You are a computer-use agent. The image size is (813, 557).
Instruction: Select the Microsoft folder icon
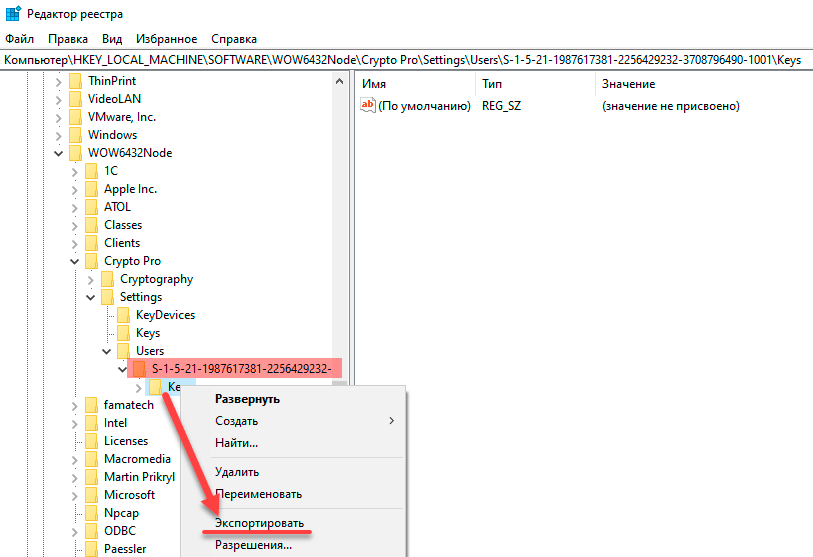click(92, 495)
